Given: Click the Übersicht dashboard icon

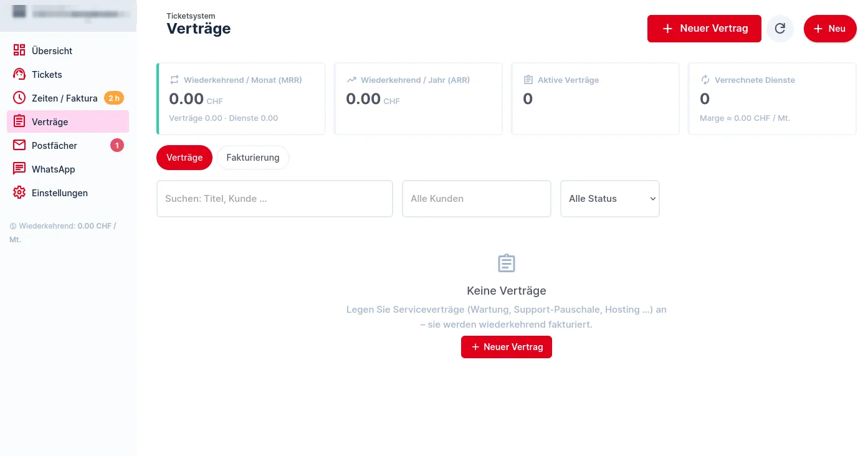Looking at the screenshot, I should (19, 50).
